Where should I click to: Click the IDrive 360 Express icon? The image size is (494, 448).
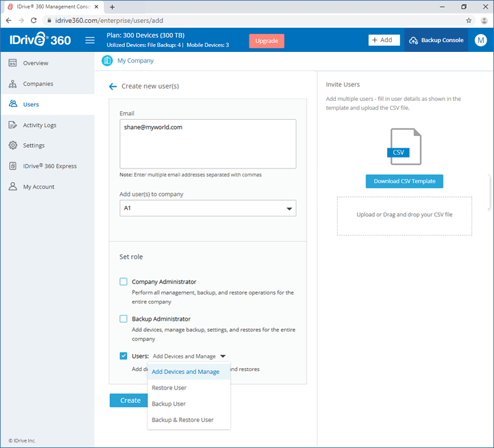(12, 166)
